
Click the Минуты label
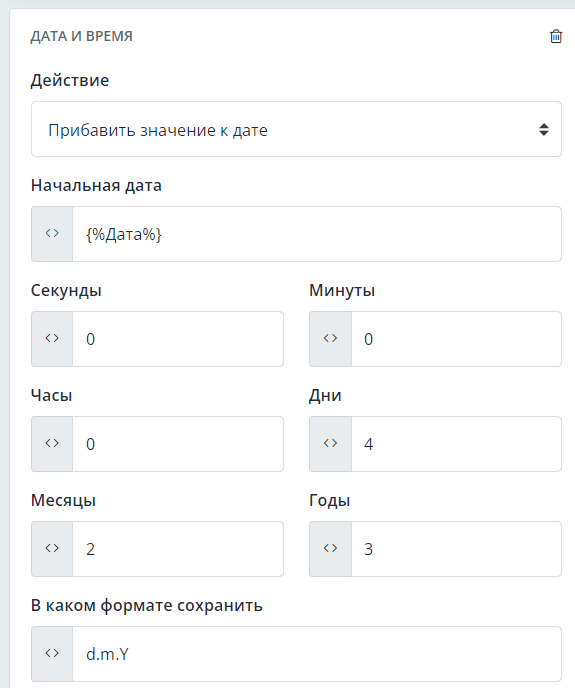coord(342,290)
